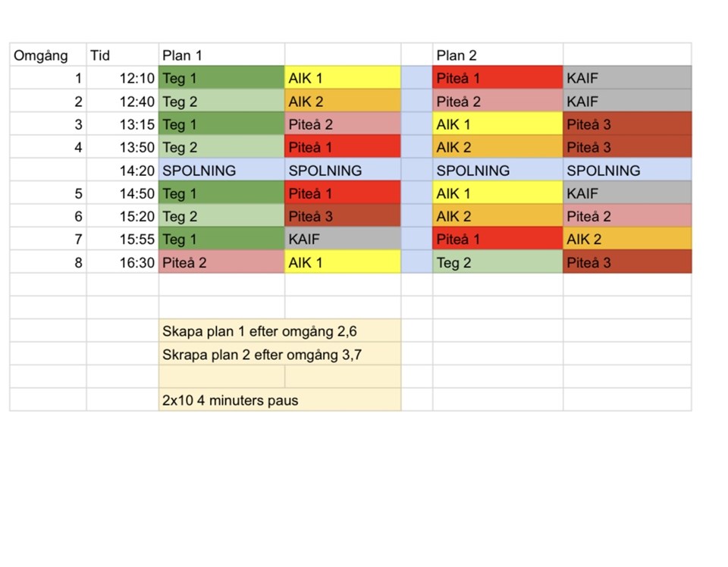Screen dimensions: 728x567
Task: Click the 2x10 4 minuters paus cell
Action: tap(280, 400)
